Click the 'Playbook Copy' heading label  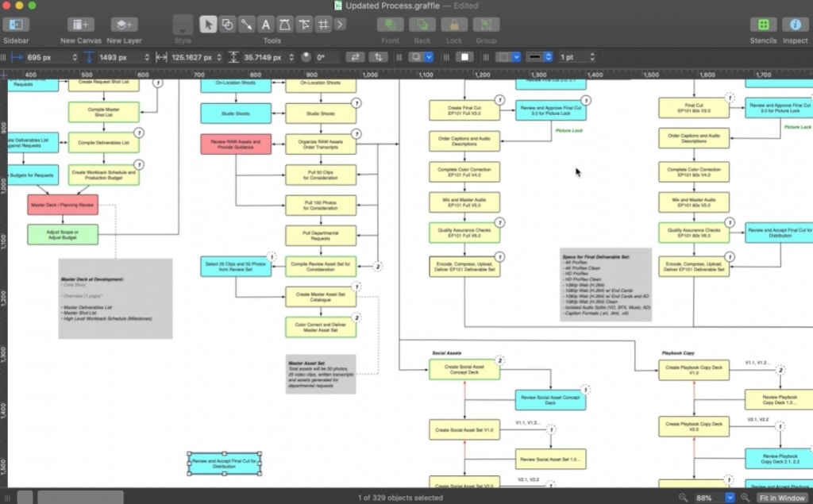[x=678, y=353]
